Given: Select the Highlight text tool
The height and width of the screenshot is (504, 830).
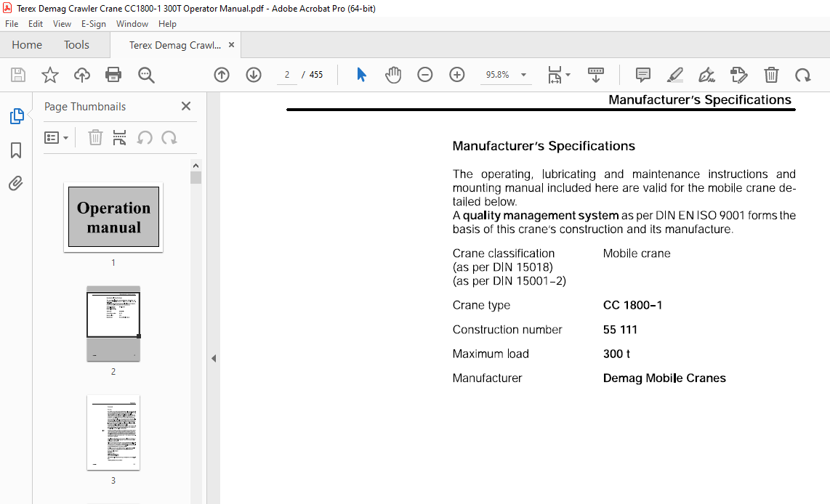Looking at the screenshot, I should [674, 75].
